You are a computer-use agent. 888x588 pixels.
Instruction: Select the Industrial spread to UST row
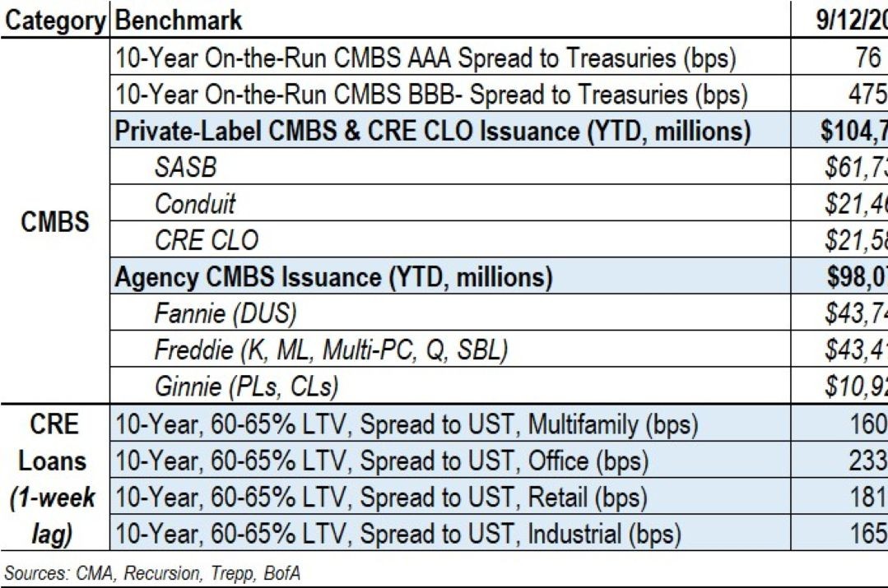398,534
